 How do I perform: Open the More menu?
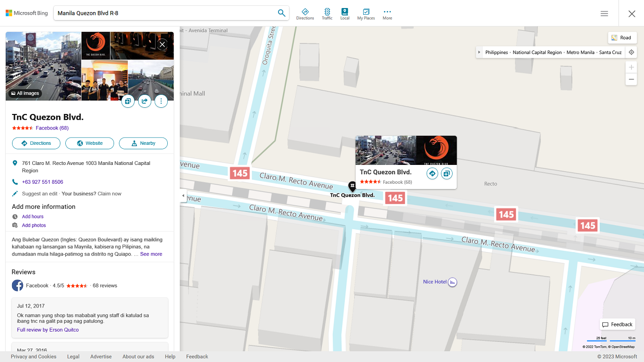387,14
